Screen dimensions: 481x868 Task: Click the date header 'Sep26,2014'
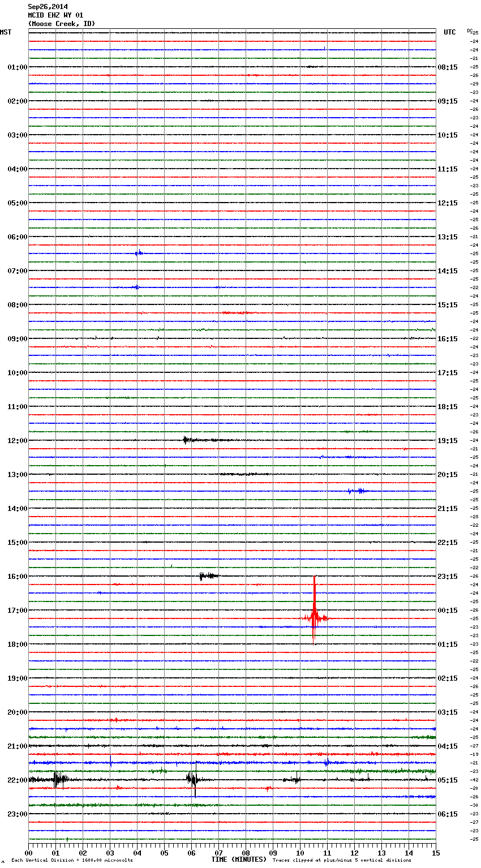48,7
